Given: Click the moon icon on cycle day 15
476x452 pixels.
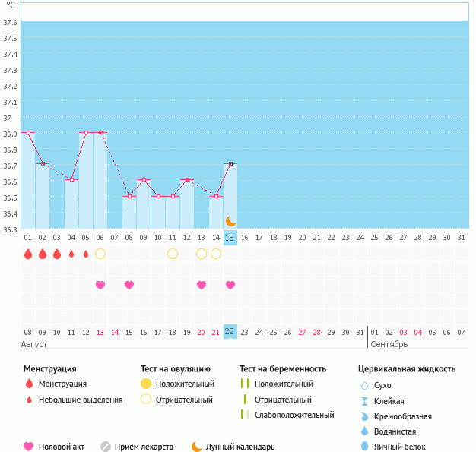Looking at the screenshot, I should pos(230,221).
